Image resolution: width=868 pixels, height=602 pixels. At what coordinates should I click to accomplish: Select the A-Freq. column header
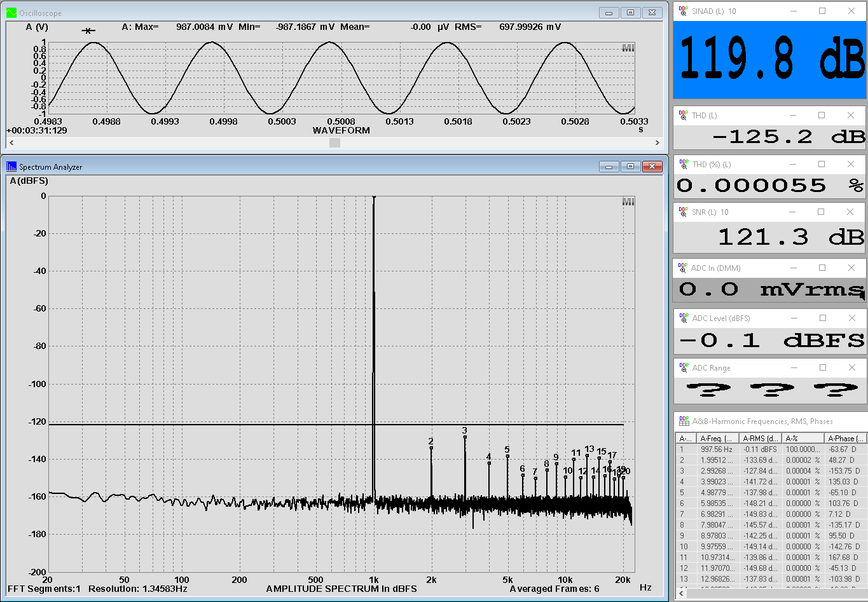point(718,438)
